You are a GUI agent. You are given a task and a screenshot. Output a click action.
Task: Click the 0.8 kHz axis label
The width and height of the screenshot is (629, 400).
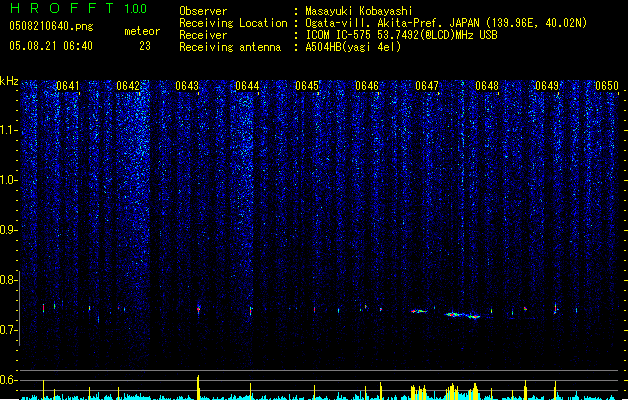9,280
